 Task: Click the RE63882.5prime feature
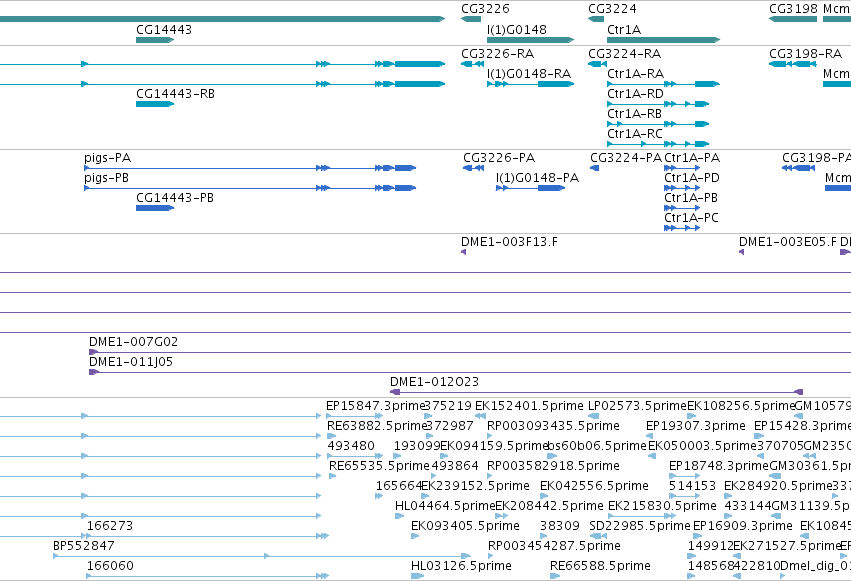pos(331,436)
